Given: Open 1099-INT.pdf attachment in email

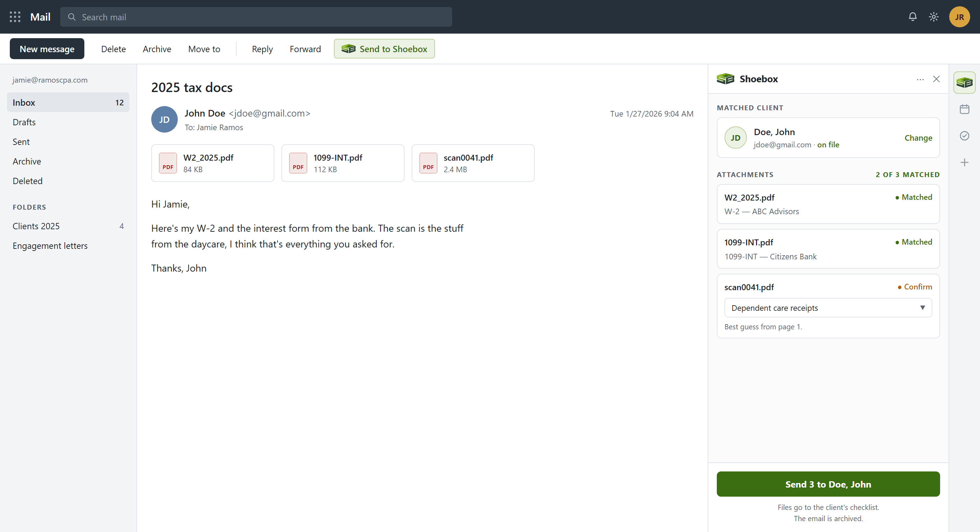Looking at the screenshot, I should 342,163.
